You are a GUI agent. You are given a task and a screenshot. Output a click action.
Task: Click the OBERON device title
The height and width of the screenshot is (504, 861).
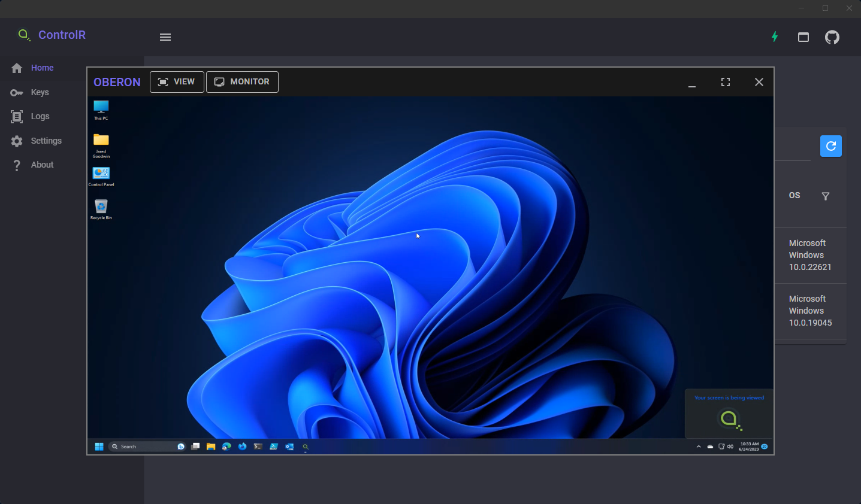pyautogui.click(x=117, y=82)
